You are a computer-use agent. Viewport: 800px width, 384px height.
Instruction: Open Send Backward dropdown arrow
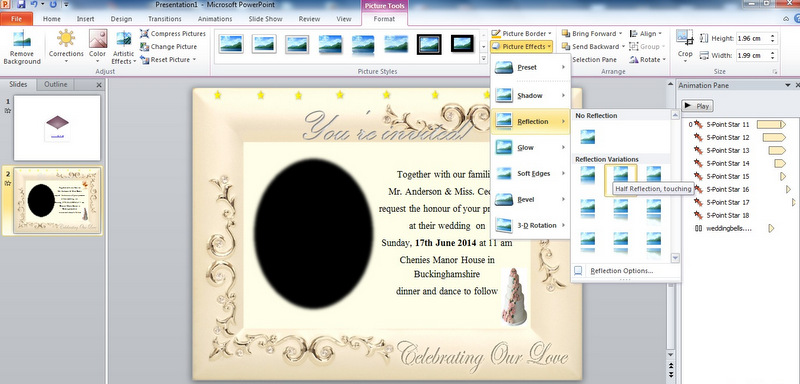coord(623,46)
